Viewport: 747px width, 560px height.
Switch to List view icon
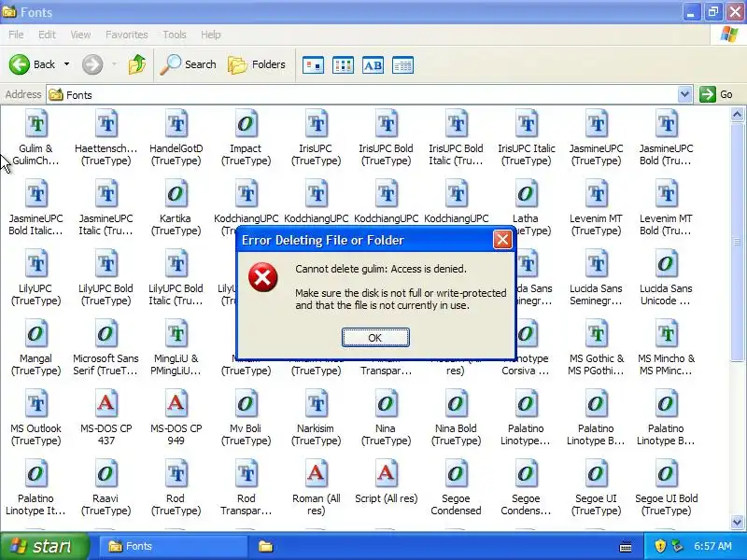coord(343,65)
